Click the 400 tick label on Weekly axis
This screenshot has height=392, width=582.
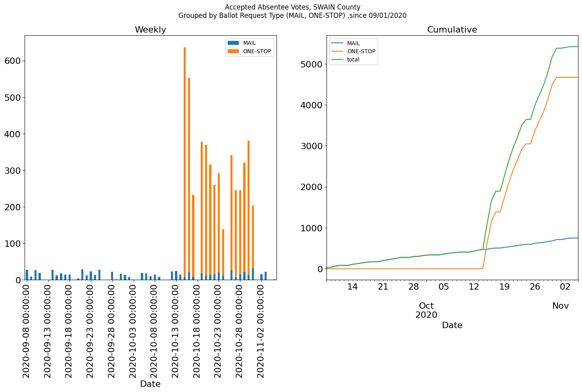tap(13, 134)
